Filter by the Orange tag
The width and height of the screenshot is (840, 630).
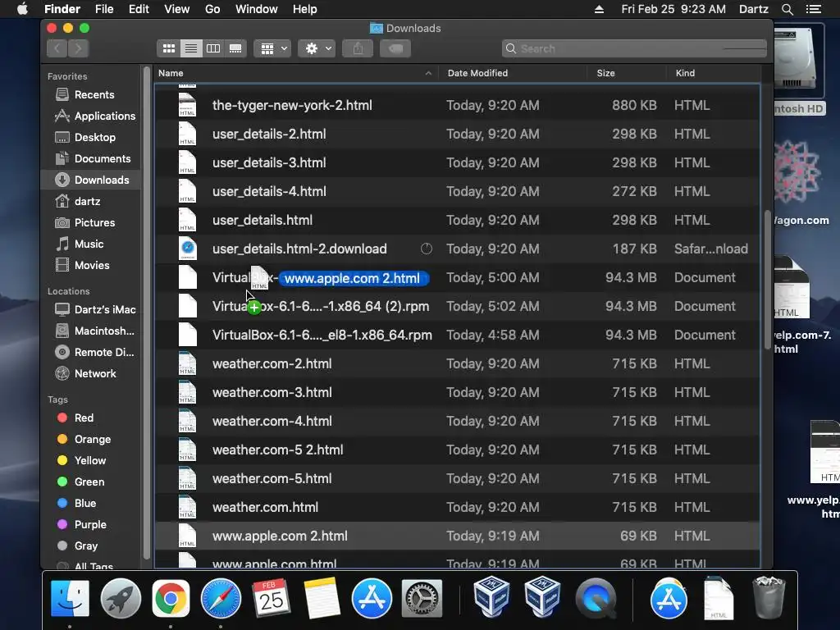[x=92, y=440]
